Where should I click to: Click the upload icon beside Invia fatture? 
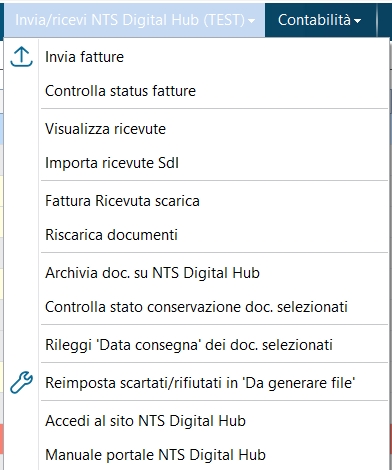coord(21,57)
